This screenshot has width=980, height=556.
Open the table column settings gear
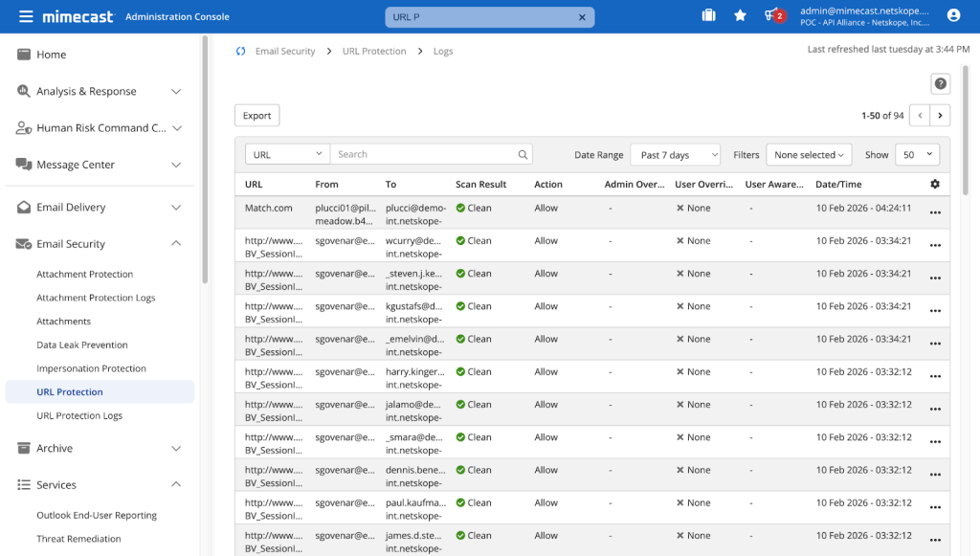pyautogui.click(x=935, y=184)
